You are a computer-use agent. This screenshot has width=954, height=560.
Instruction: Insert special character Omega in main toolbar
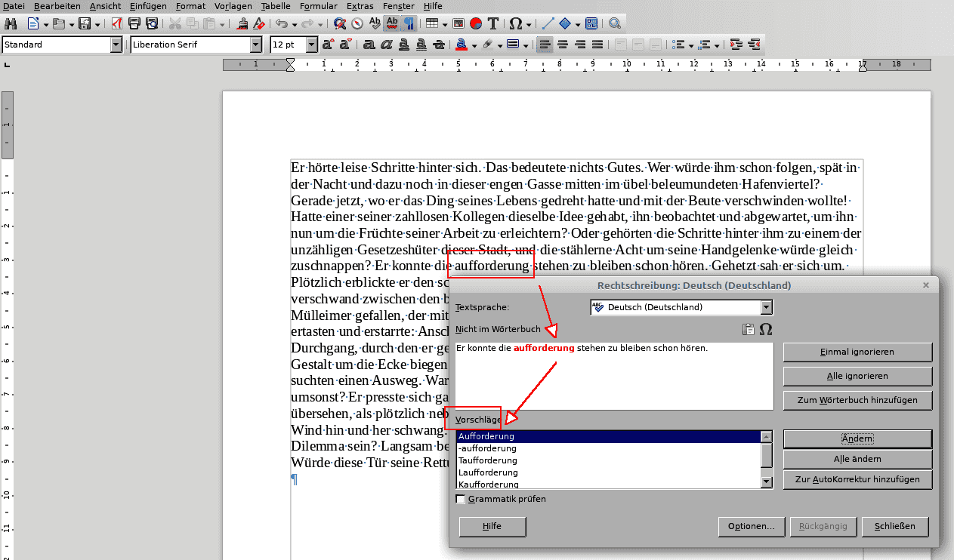tap(516, 23)
